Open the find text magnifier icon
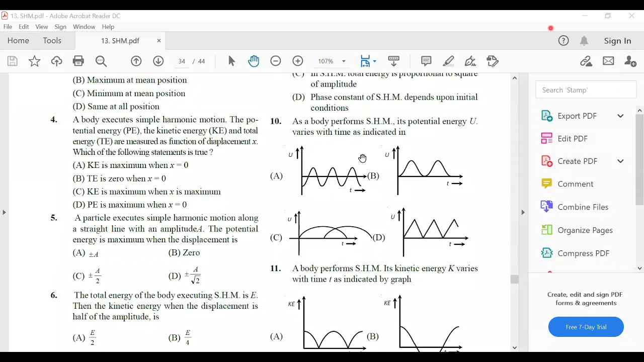Image resolution: width=644 pixels, height=362 pixels. 101,61
